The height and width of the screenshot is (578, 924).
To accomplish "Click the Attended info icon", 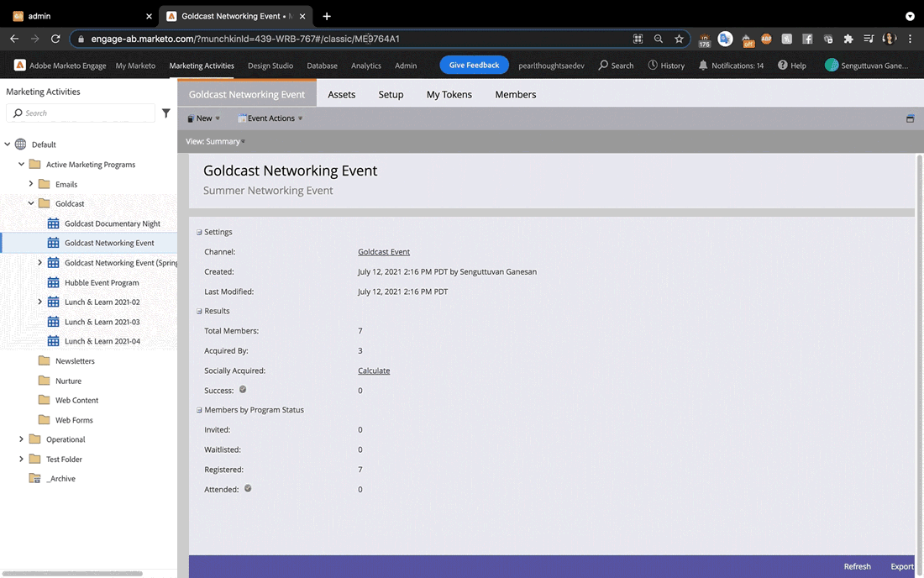I will 248,488.
